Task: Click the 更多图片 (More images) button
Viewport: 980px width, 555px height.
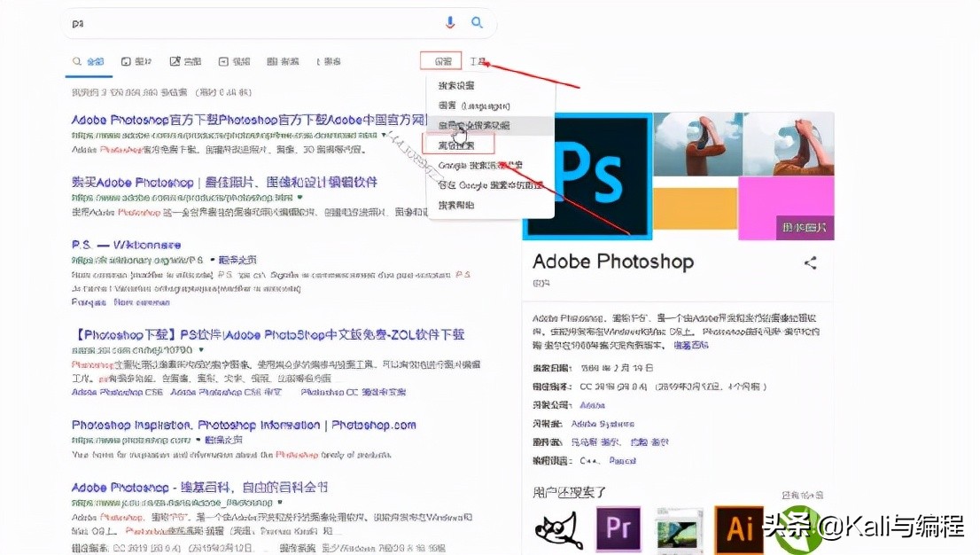Action: point(805,228)
